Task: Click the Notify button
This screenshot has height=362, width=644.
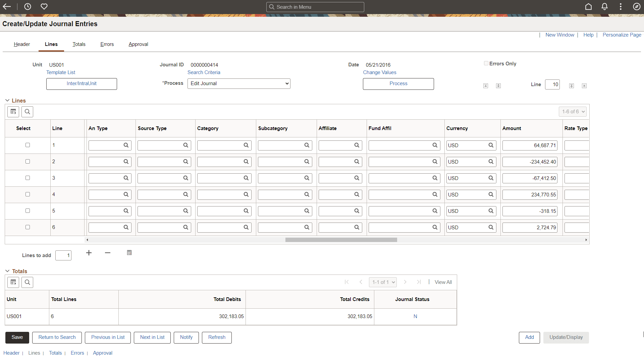Action: [186, 338]
